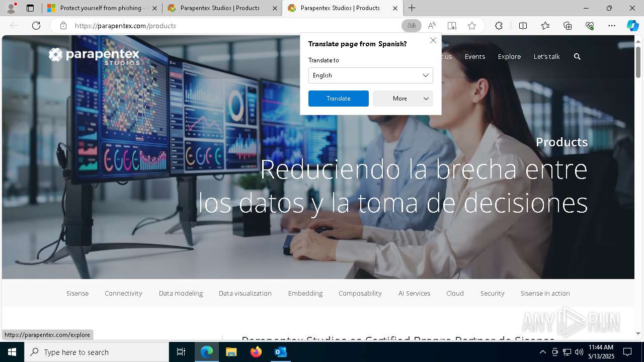This screenshot has width=644, height=362.
Task: Open the tab actions menu icon
Action: pyautogui.click(x=30, y=8)
